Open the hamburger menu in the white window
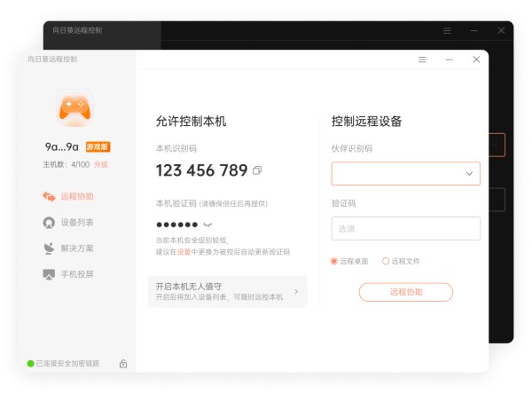Image resolution: width=532 pixels, height=394 pixels. coord(422,59)
